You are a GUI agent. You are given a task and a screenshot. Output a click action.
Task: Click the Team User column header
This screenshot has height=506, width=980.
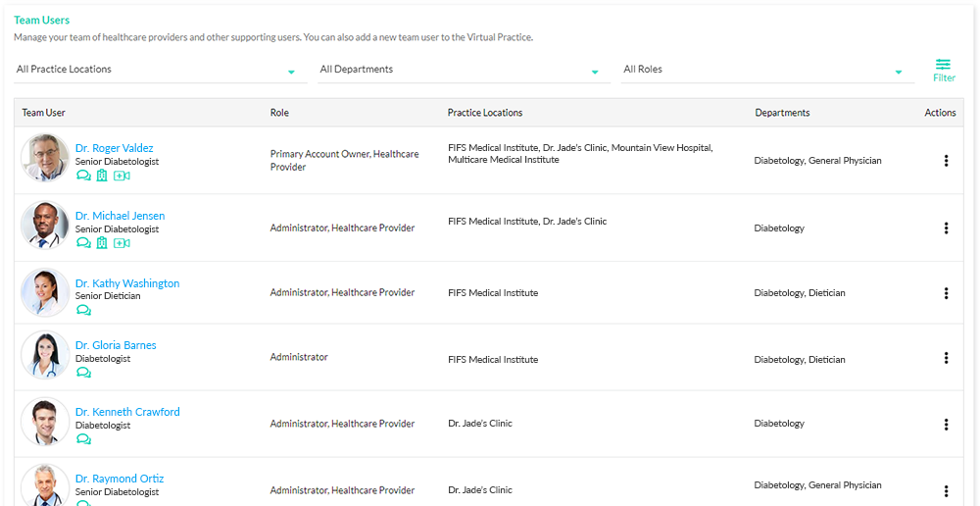point(44,113)
